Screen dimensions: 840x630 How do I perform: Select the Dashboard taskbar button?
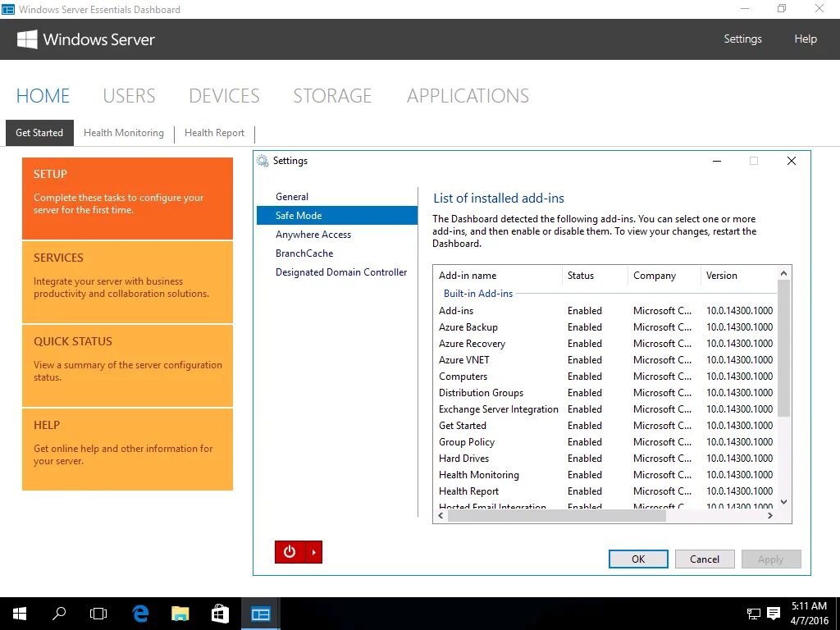tap(260, 614)
